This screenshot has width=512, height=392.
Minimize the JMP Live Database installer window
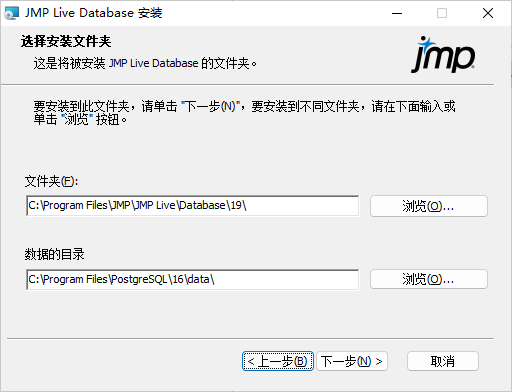[397, 13]
